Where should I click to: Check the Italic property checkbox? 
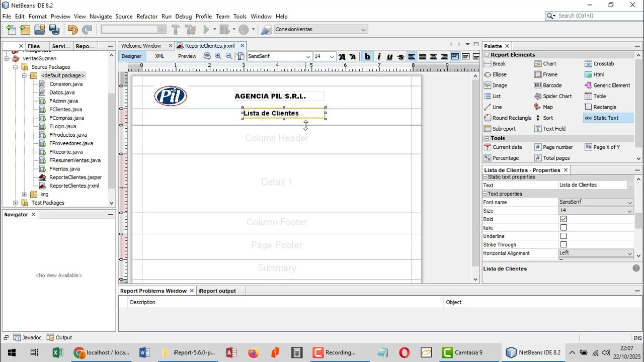tap(563, 228)
